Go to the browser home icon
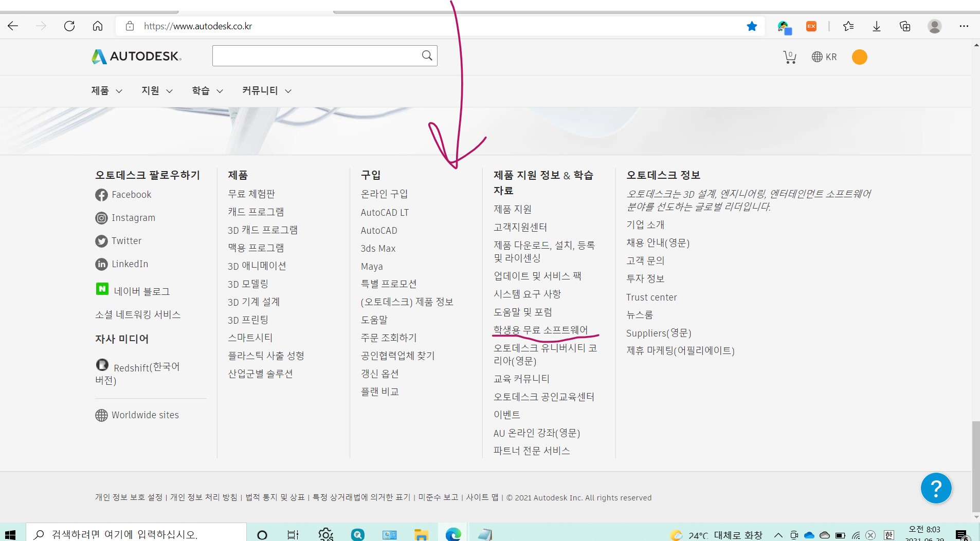980x541 pixels. [98, 26]
